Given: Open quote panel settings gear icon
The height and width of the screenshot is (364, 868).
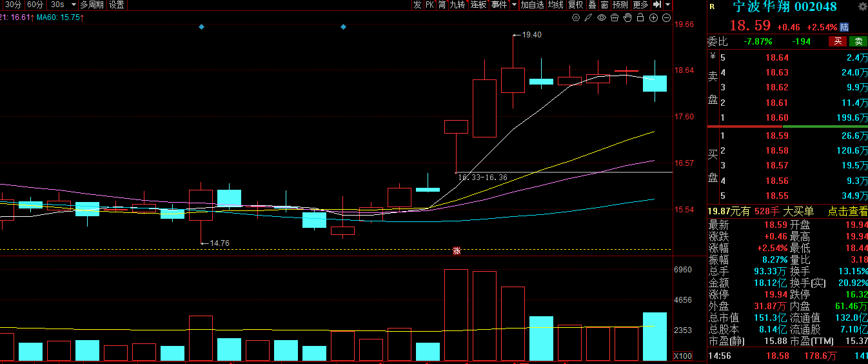Looking at the screenshot, I should [x=862, y=7].
